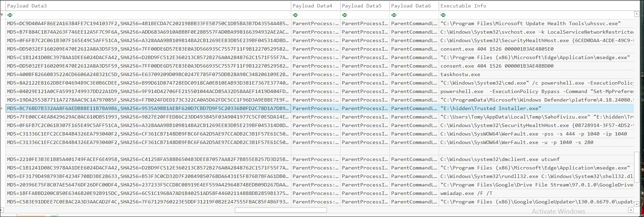This screenshot has height=217, width=644.
Task: Select the rundll32.exe shell32 cell
Action: coord(536,176)
